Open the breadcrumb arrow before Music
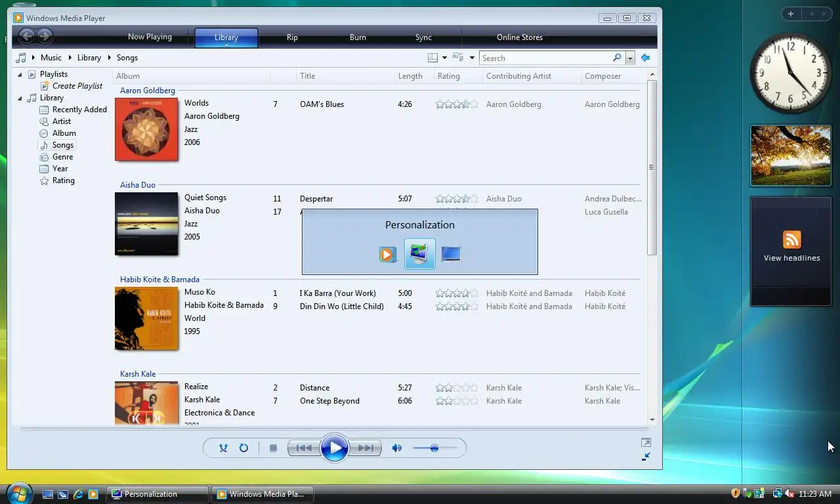The image size is (840, 504). coord(33,58)
